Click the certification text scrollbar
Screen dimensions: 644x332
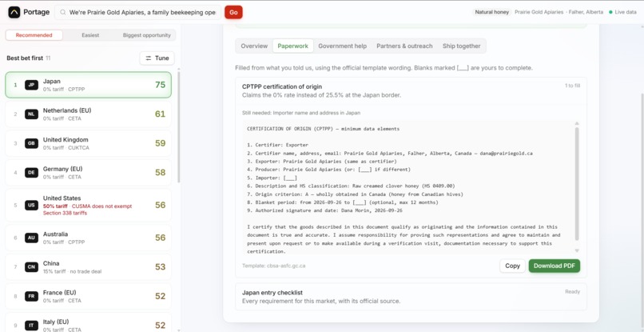[x=577, y=183]
